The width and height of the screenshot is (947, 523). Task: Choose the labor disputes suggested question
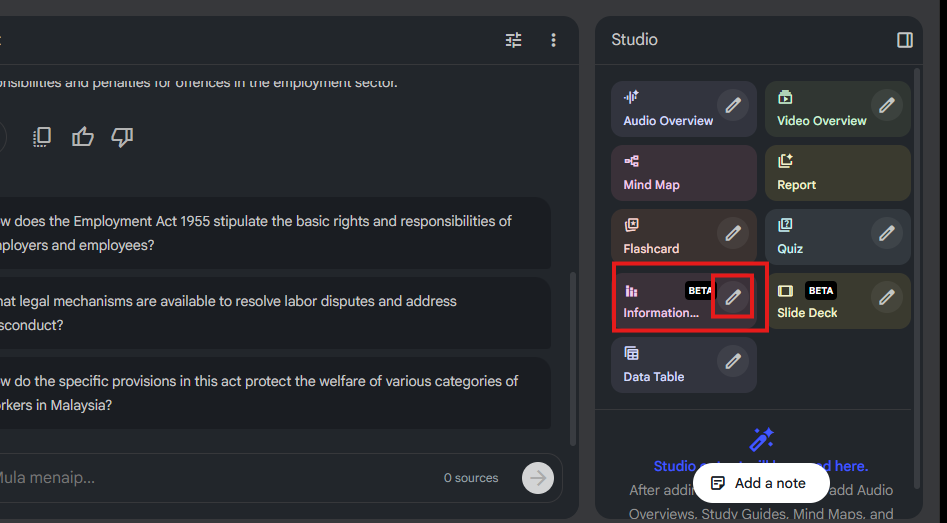[x=270, y=313]
